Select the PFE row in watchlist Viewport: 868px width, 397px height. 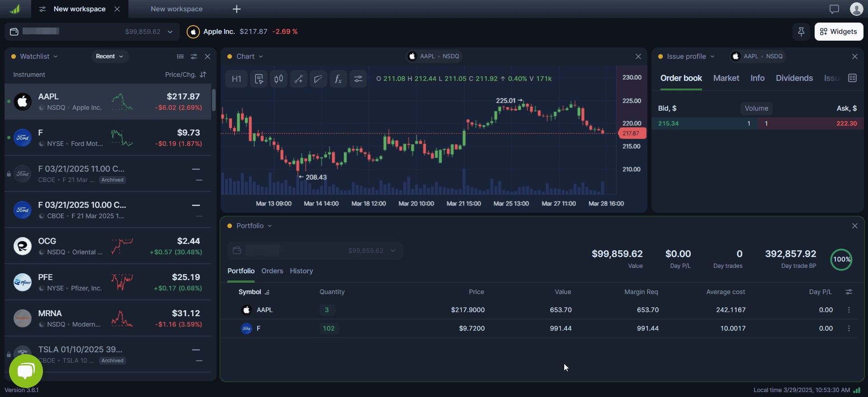pyautogui.click(x=108, y=282)
